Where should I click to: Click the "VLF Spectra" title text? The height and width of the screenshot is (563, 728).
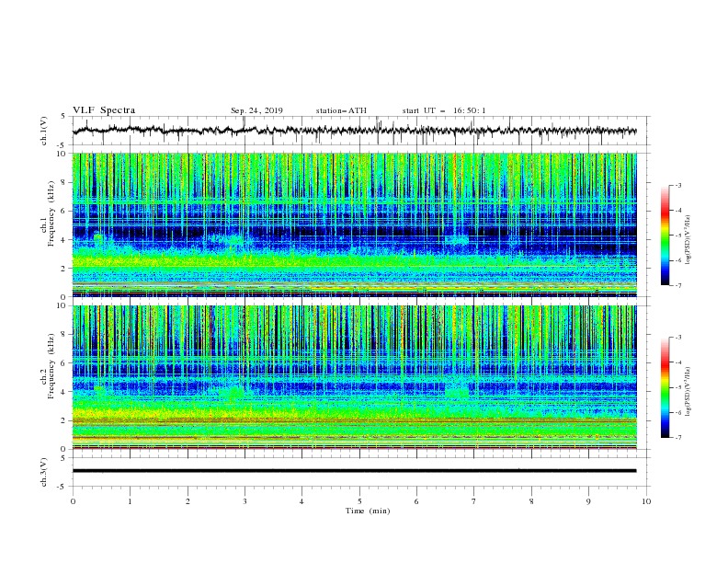pos(104,110)
